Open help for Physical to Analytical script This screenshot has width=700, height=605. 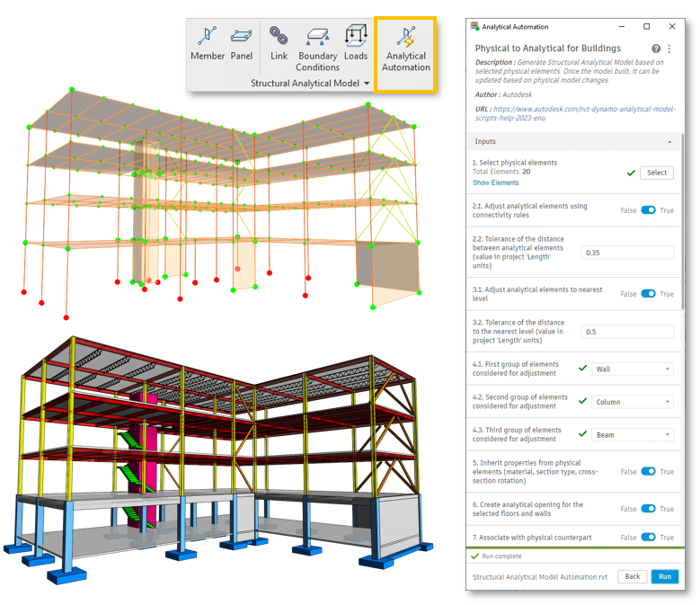click(656, 49)
